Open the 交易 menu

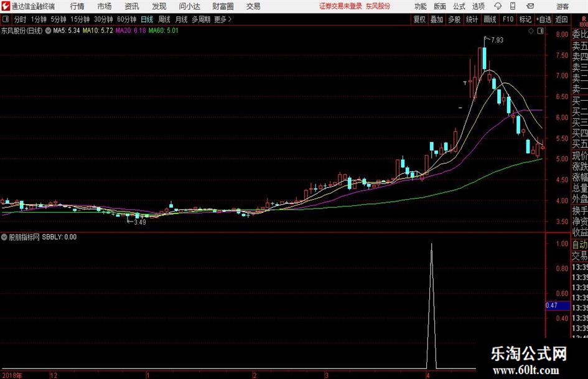[x=253, y=6]
